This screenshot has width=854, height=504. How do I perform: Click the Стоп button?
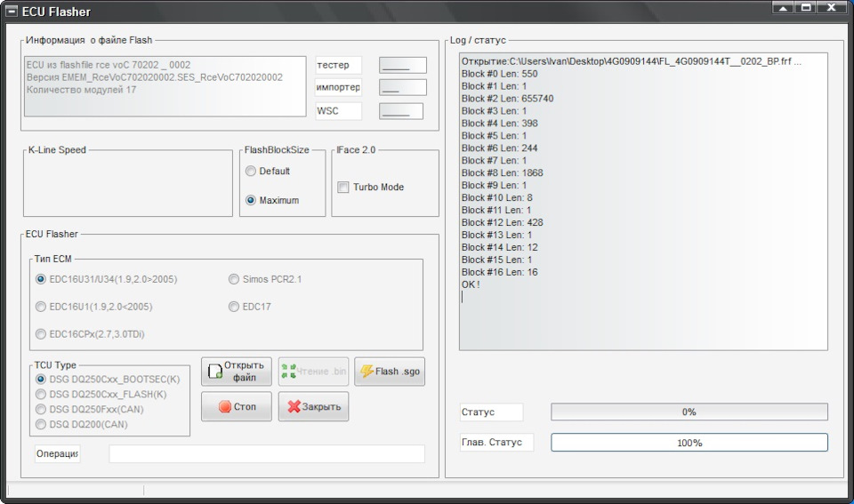pyautogui.click(x=237, y=406)
